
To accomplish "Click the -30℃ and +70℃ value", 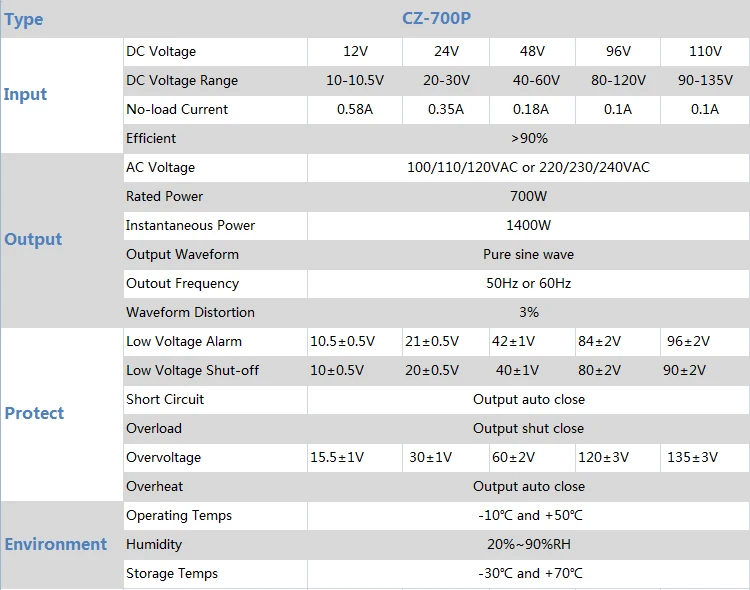I will [x=530, y=573].
